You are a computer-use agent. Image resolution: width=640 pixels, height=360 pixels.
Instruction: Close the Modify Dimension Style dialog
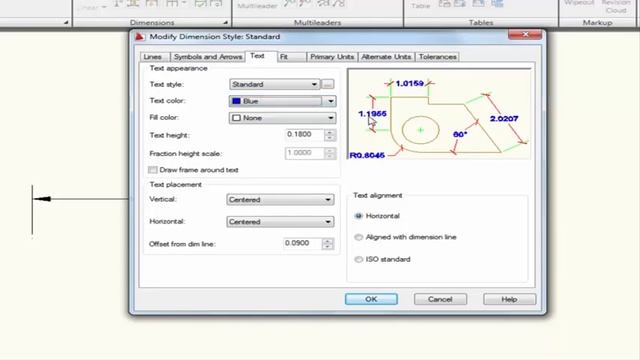point(525,35)
